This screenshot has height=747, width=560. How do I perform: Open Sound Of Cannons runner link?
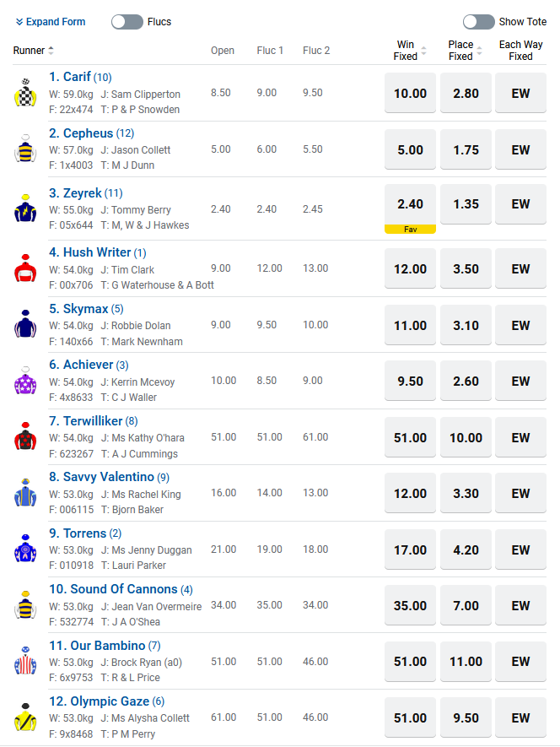point(113,589)
